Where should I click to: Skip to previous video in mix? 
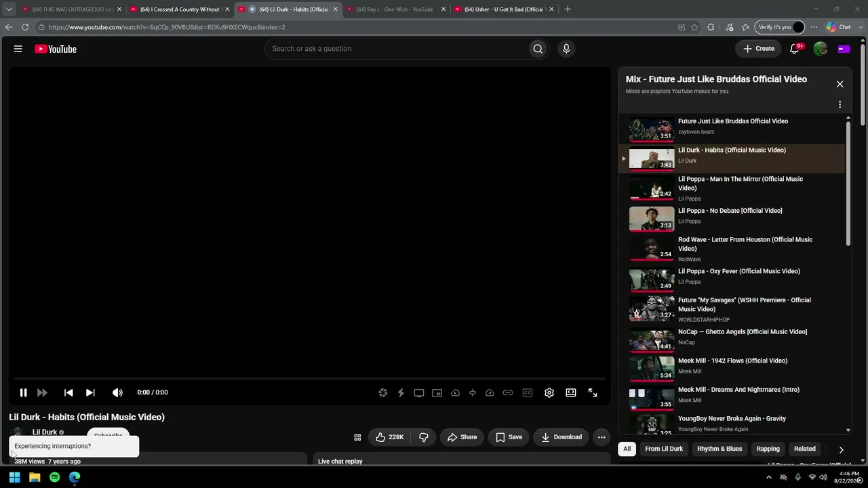coord(68,392)
